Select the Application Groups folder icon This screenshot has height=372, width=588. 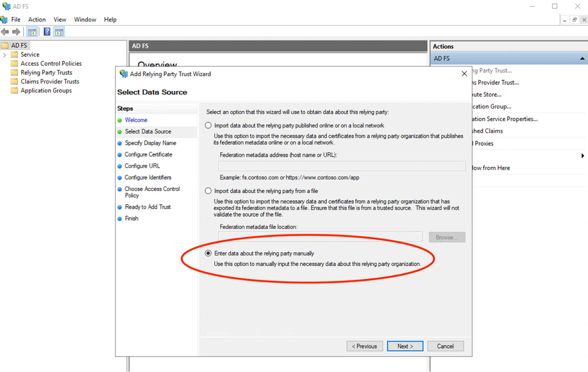pyautogui.click(x=14, y=90)
